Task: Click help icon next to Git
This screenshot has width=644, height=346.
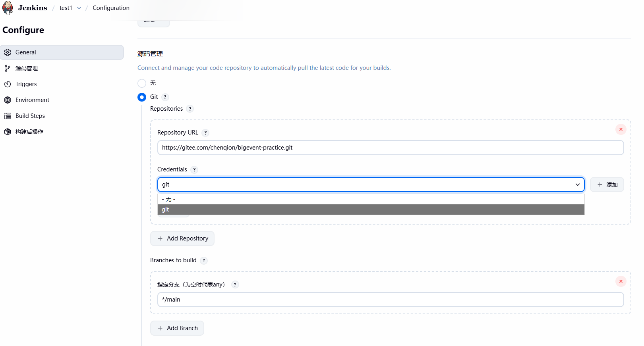Action: (x=165, y=97)
